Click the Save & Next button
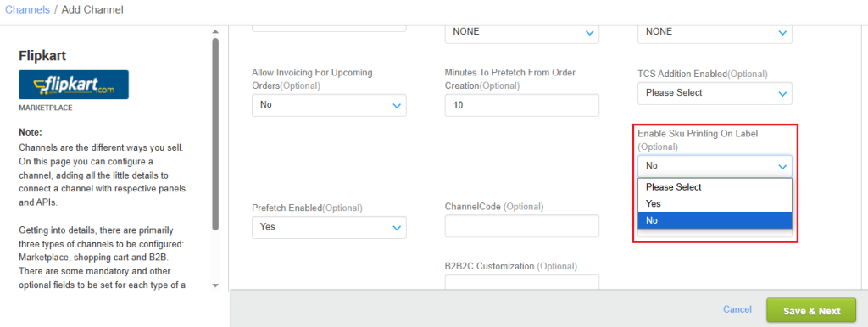 click(x=811, y=310)
